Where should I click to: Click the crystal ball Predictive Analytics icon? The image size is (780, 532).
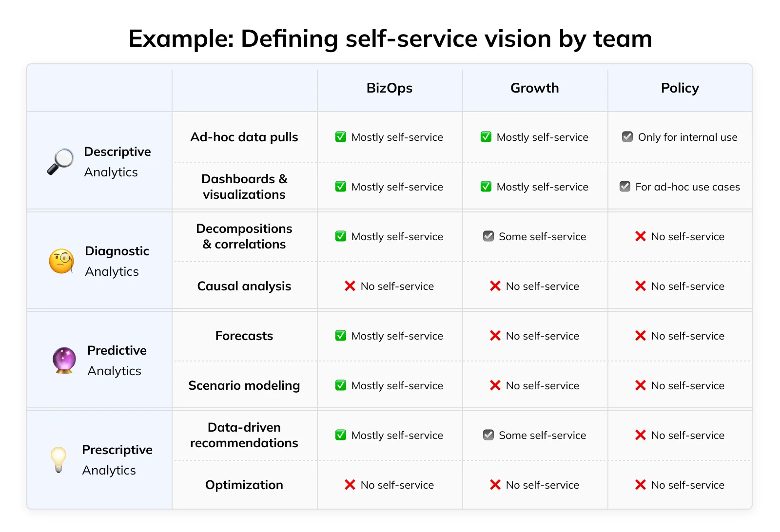coord(64,361)
